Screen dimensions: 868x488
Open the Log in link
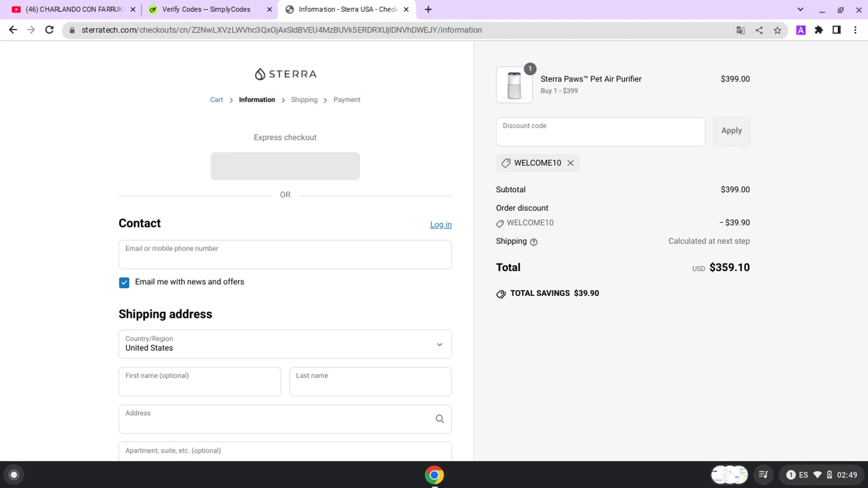click(x=441, y=225)
